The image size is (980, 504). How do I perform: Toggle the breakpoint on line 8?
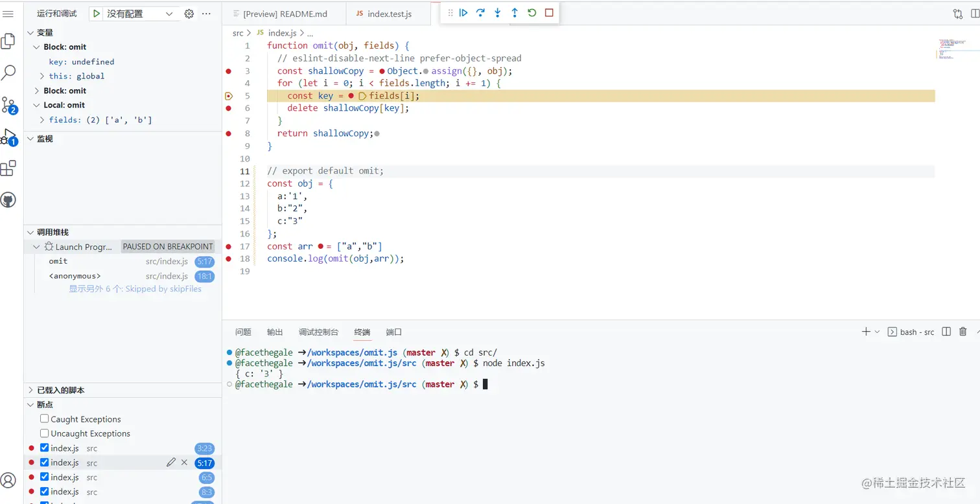point(228,133)
